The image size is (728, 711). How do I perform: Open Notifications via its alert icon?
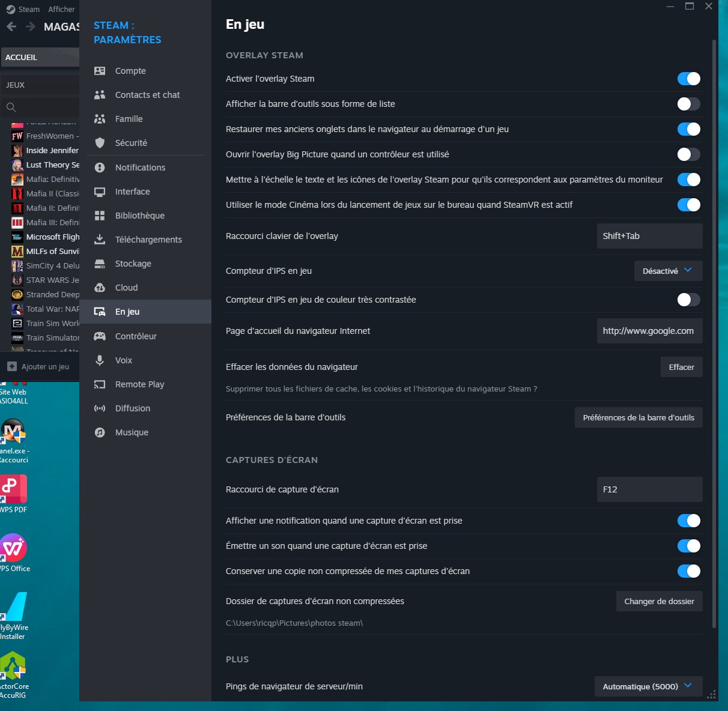(100, 168)
